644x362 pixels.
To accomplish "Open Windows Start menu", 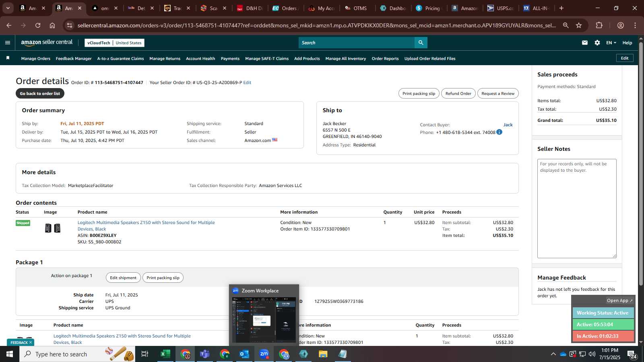I will tap(10, 354).
